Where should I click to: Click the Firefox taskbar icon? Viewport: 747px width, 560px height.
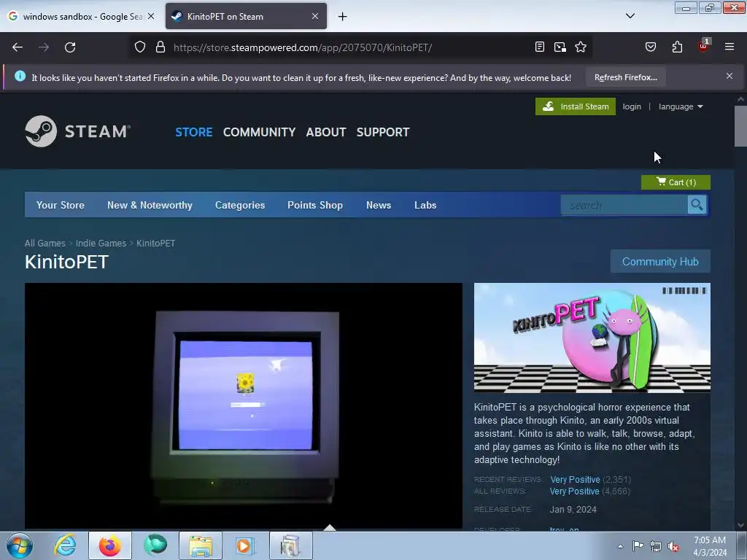pos(110,545)
